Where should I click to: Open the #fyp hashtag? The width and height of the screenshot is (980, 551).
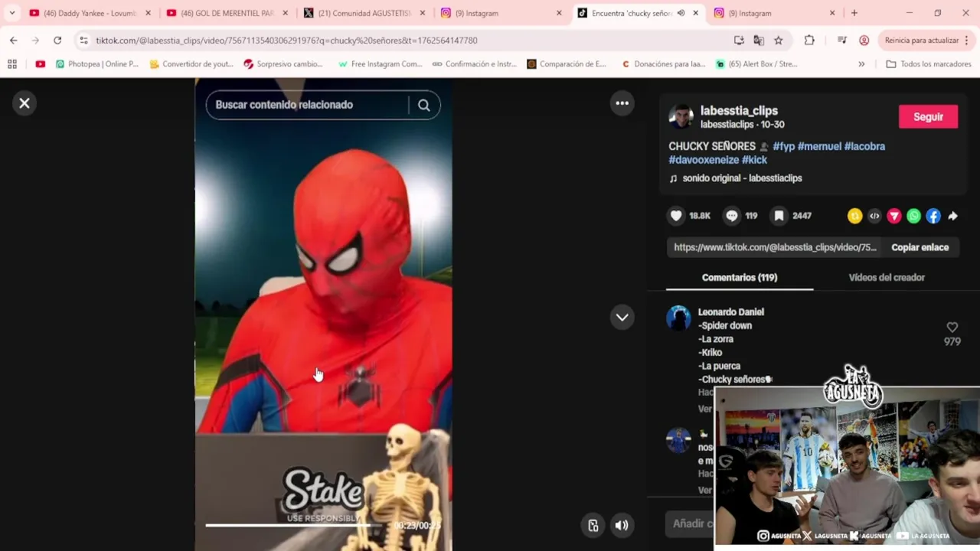[x=783, y=146]
